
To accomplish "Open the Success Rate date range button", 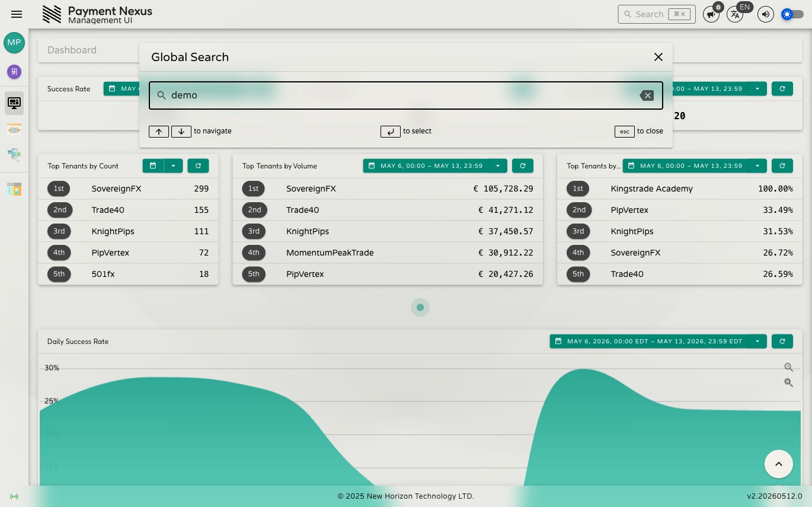I will [x=122, y=89].
